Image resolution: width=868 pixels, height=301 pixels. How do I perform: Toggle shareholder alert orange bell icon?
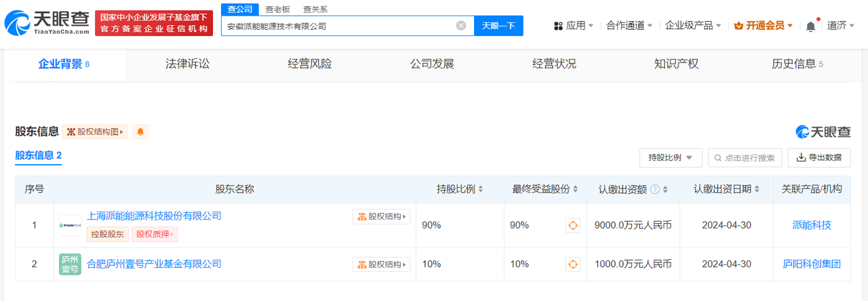point(140,132)
